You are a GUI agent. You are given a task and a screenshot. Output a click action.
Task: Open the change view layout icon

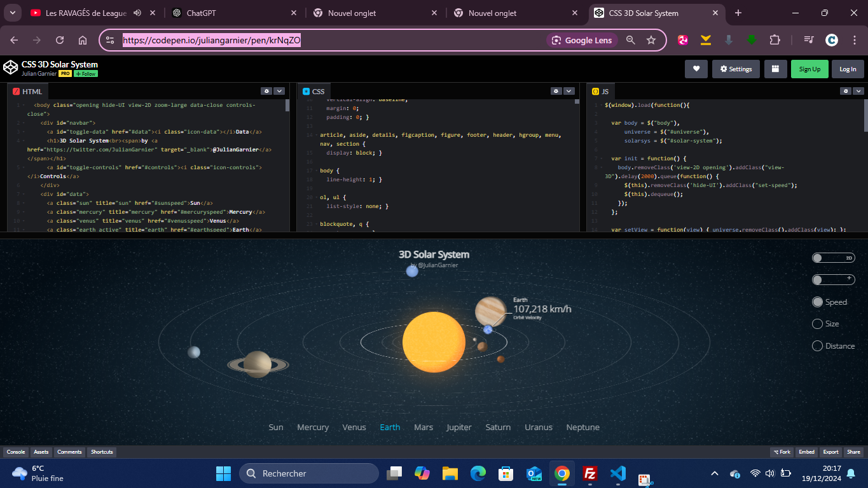point(775,69)
